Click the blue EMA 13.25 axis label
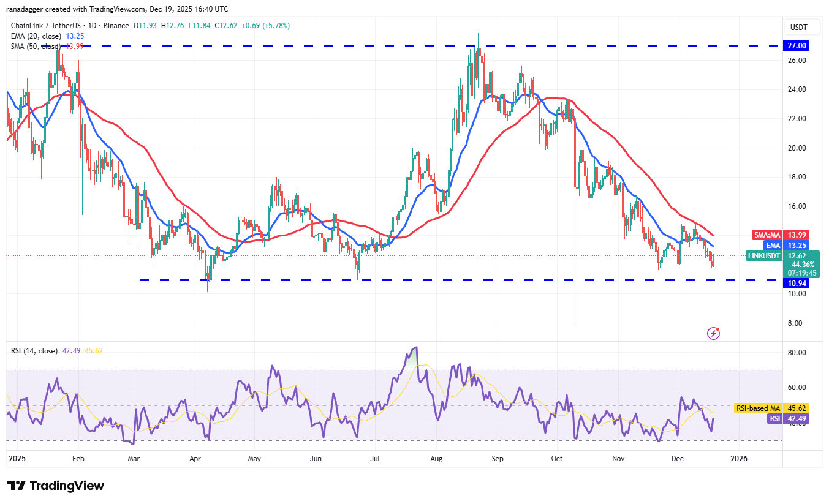 772,245
